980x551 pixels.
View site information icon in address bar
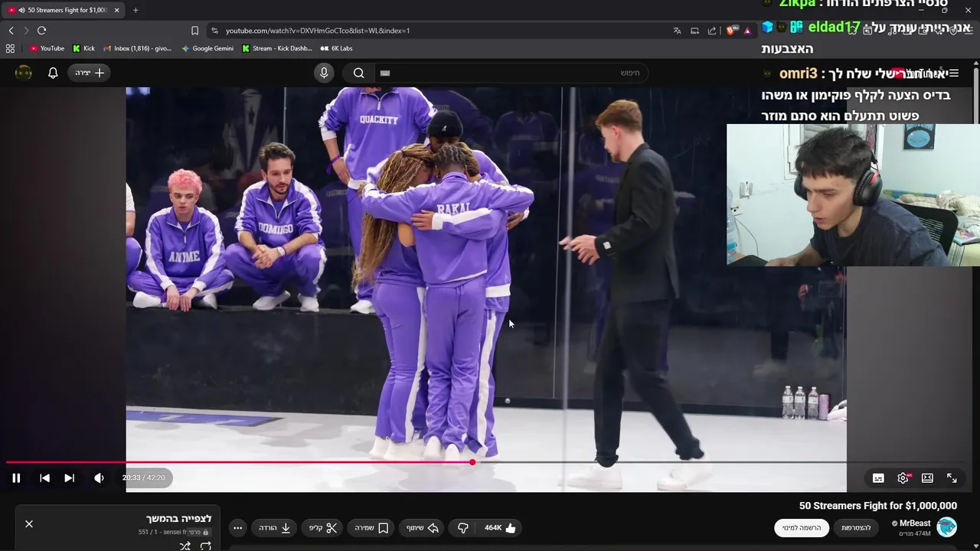(x=214, y=31)
